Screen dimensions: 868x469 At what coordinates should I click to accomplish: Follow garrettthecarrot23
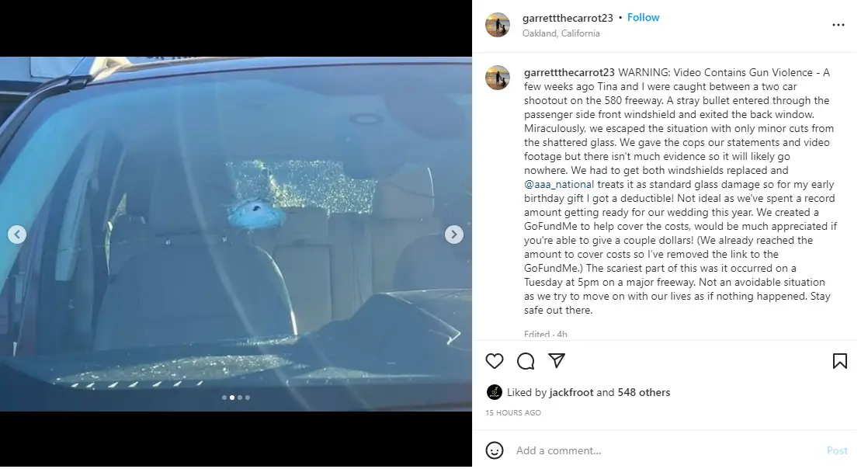tap(644, 17)
